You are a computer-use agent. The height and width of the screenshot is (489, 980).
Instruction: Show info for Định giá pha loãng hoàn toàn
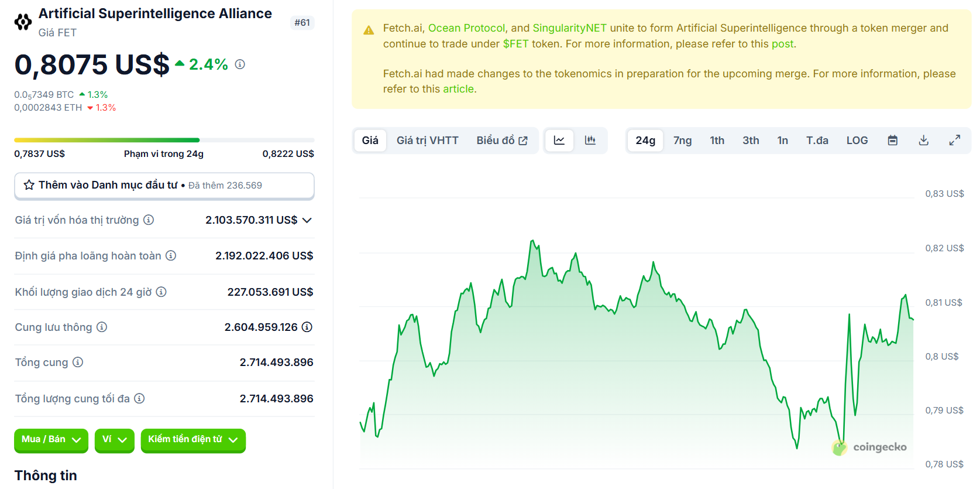click(171, 256)
